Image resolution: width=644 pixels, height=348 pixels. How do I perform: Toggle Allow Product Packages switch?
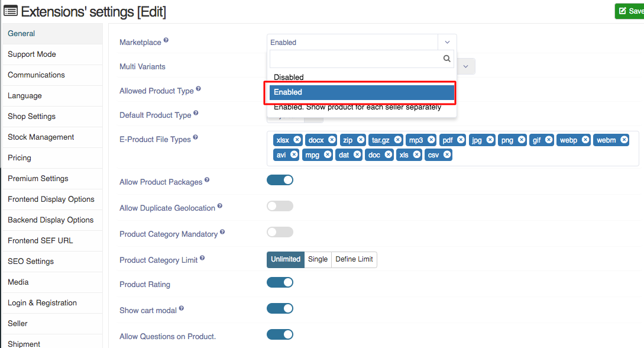coord(280,180)
